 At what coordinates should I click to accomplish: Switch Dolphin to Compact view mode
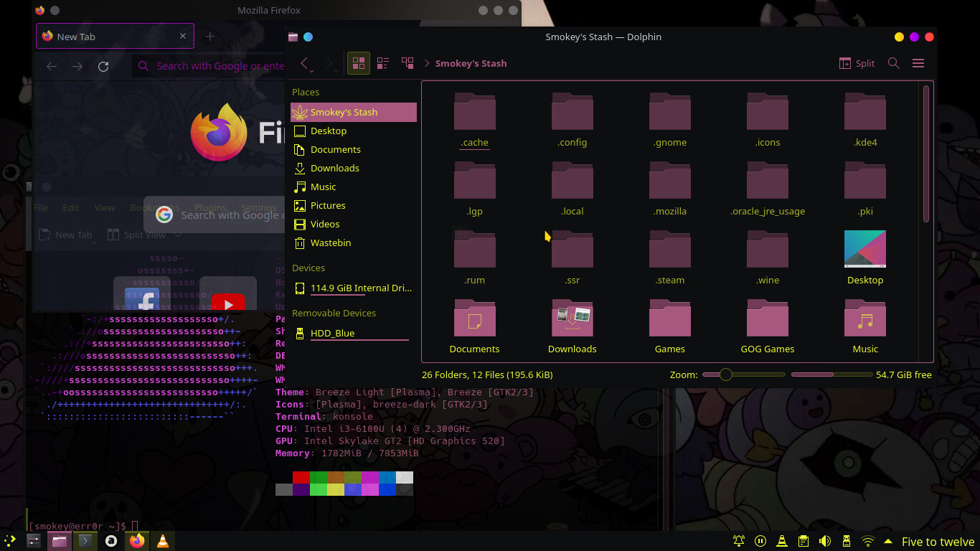382,63
